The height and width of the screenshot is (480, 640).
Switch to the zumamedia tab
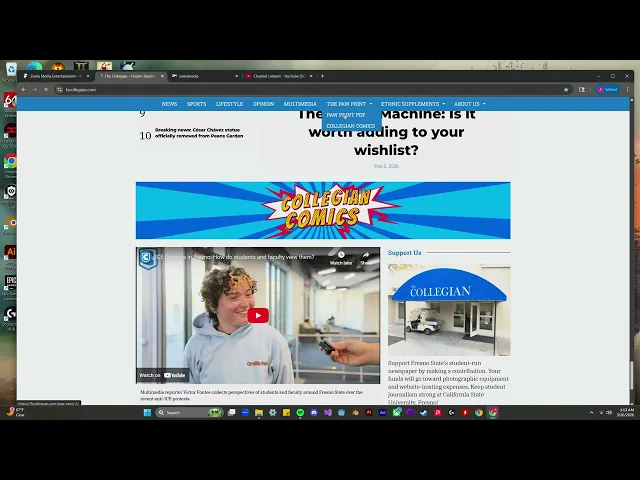[202, 76]
